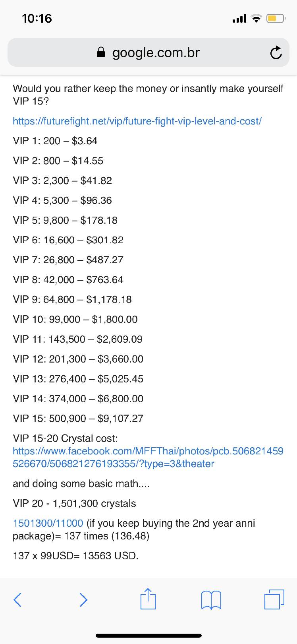Tap the google.com.br address bar

(x=156, y=52)
